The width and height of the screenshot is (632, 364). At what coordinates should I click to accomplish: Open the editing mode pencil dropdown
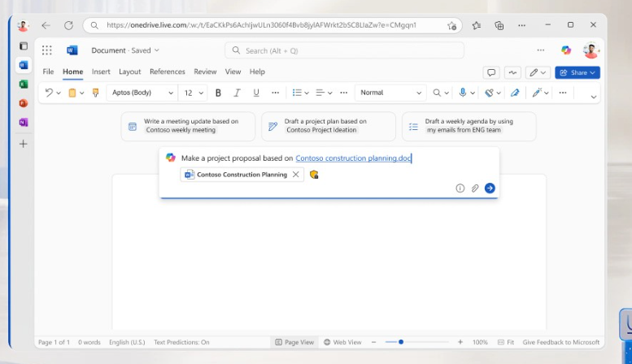(x=538, y=72)
